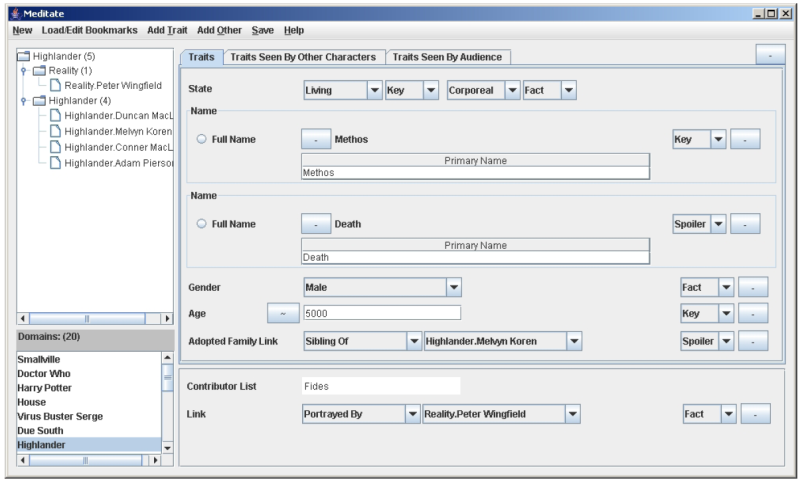Open Key dropdown for Methos name

699,139
